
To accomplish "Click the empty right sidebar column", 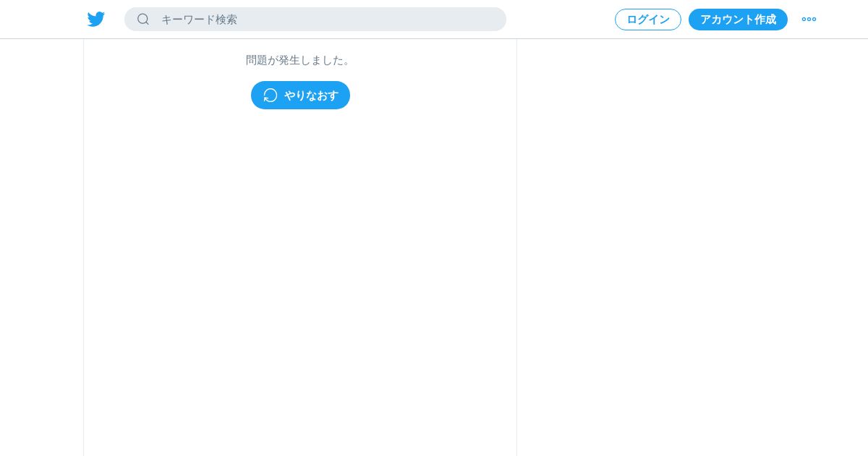I will coord(692,248).
